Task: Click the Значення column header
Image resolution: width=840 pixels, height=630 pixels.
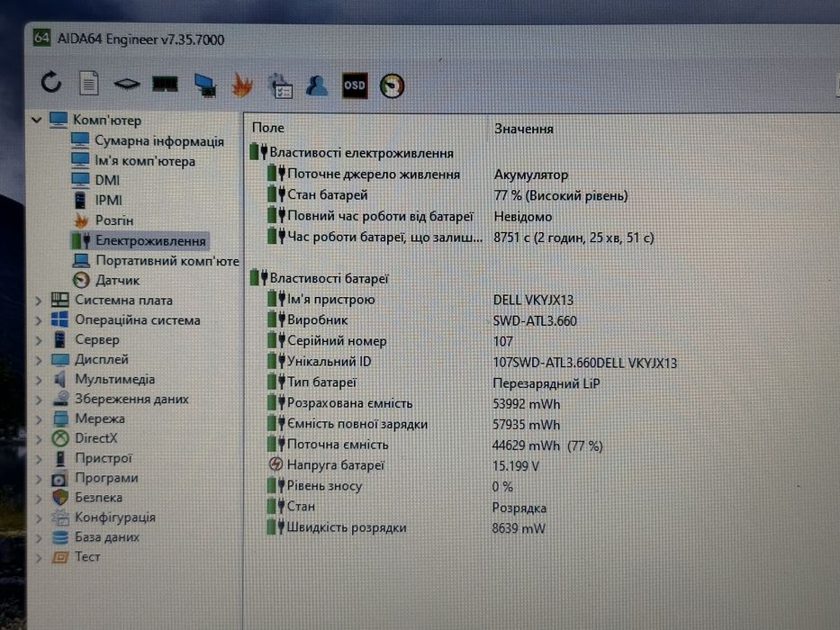Action: 523,129
